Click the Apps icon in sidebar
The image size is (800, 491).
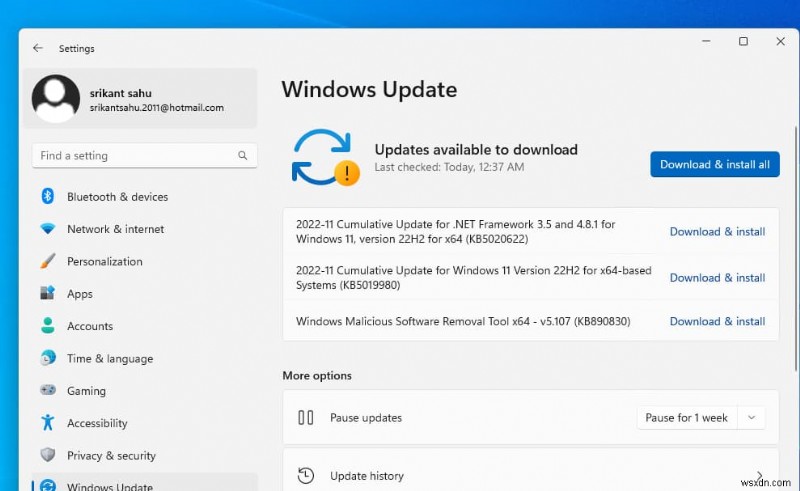[47, 293]
